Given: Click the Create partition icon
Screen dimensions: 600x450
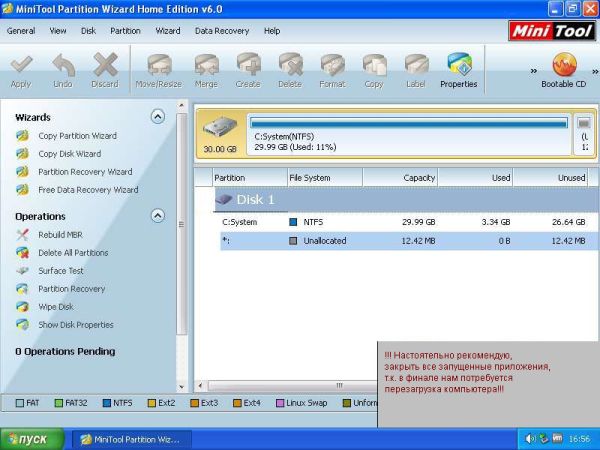Looking at the screenshot, I should 248,65.
